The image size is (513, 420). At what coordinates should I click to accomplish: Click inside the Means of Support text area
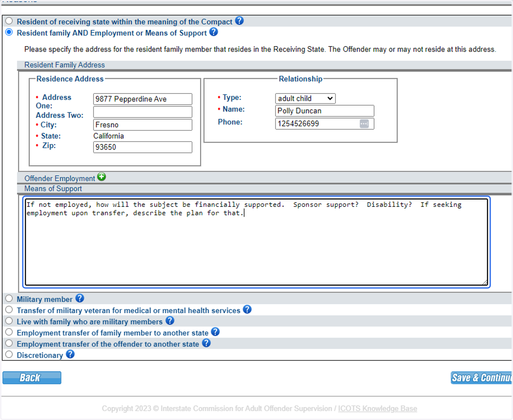[256, 242]
